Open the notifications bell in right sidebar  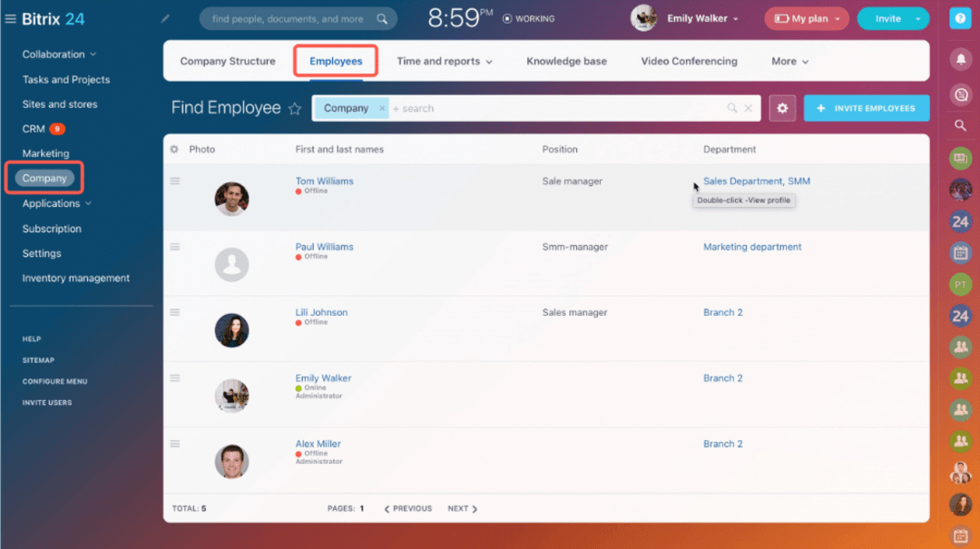click(x=960, y=58)
